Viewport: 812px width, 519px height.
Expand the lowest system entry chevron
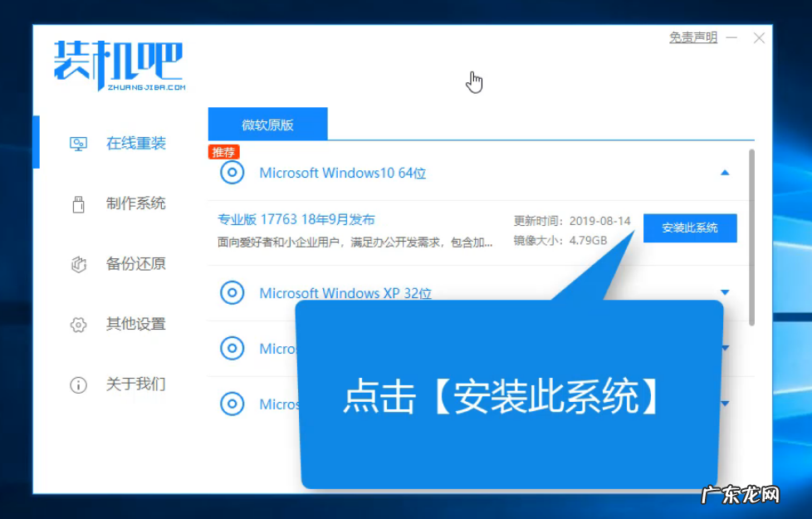pyautogui.click(x=725, y=404)
